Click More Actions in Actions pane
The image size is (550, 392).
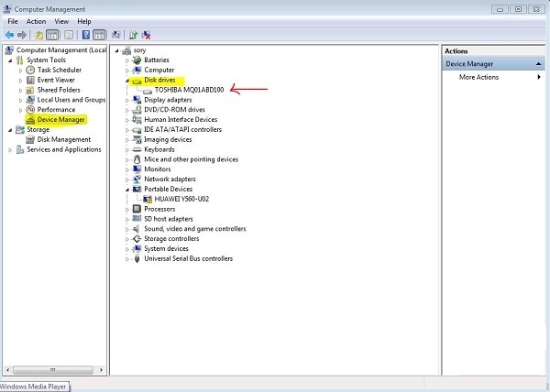(479, 77)
